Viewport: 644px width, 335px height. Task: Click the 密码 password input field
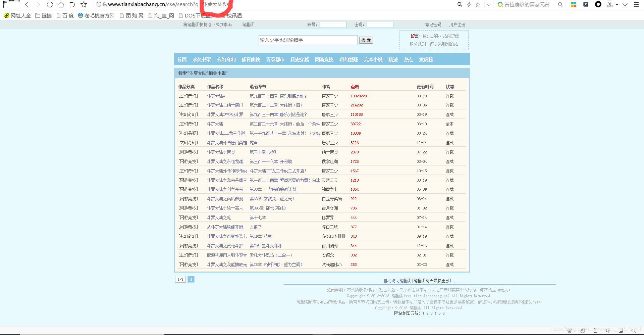click(380, 25)
